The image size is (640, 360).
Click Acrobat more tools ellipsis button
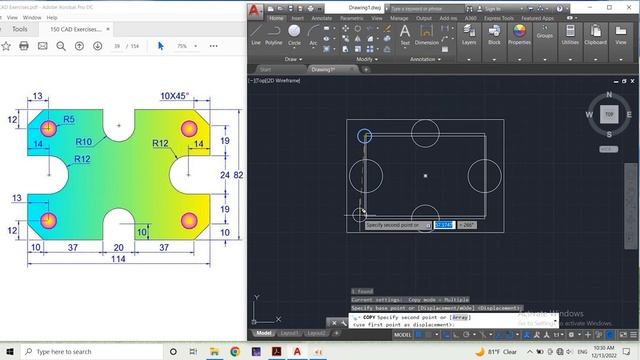coord(213,46)
